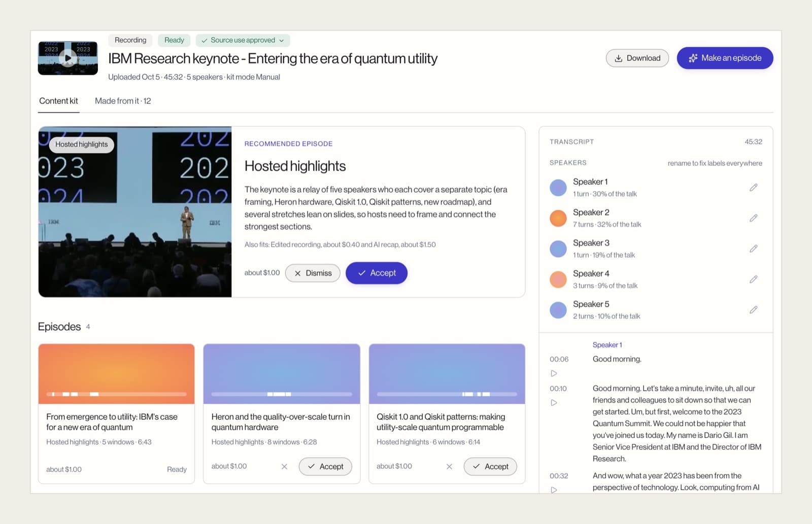Rename Speaker 1 with pencil icon
This screenshot has width=812, height=524.
pyautogui.click(x=754, y=187)
